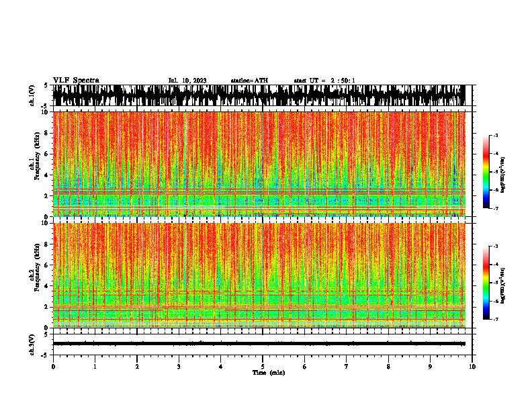
Task: Click the "8" kHz tick on ch.1 frequency axis
Action: coord(47,133)
